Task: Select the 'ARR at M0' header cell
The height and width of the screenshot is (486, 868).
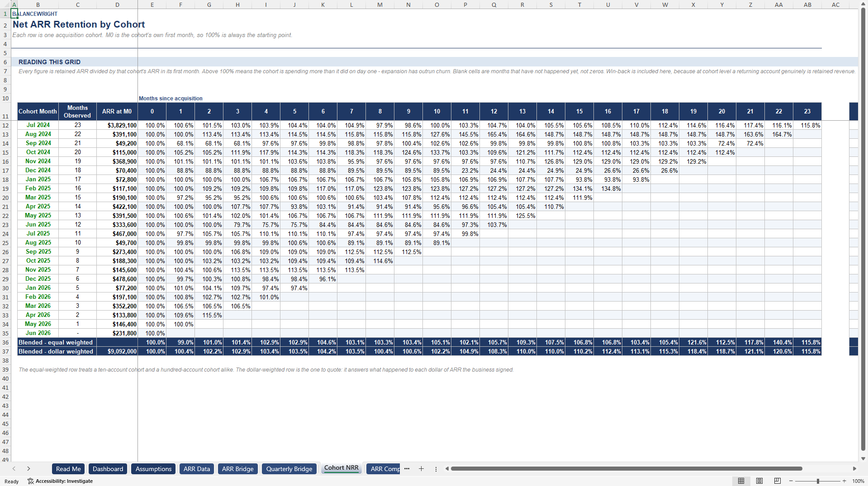Action: pos(117,111)
